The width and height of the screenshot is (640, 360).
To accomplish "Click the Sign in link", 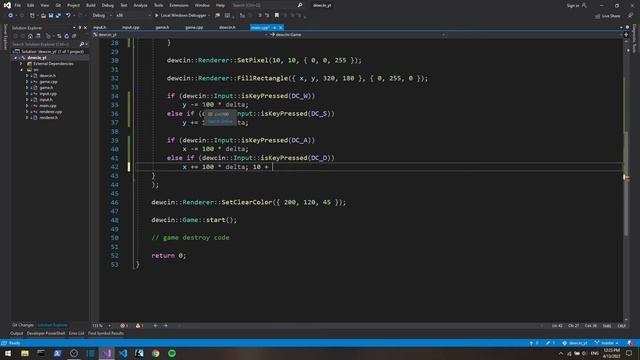I will point(573,5).
